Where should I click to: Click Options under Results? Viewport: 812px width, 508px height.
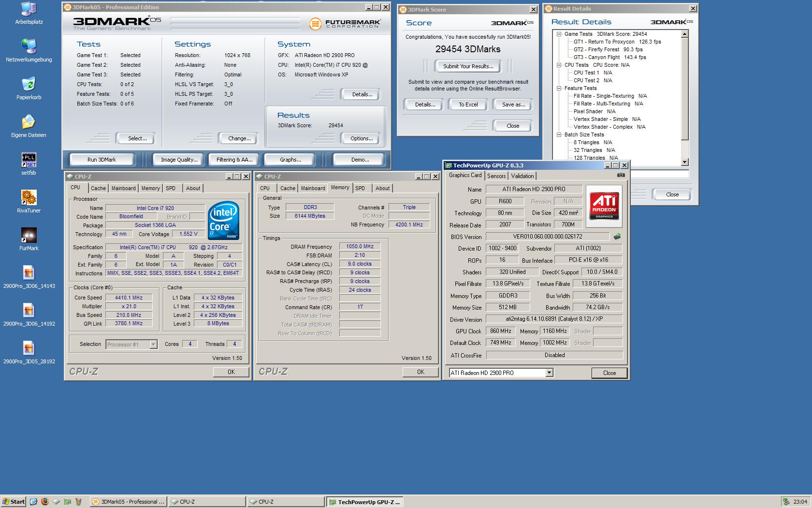point(362,138)
